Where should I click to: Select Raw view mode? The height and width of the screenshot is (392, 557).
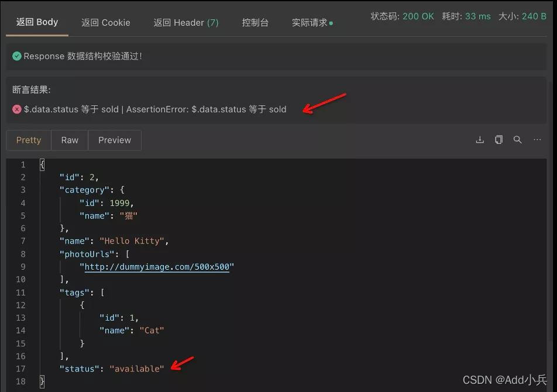70,140
